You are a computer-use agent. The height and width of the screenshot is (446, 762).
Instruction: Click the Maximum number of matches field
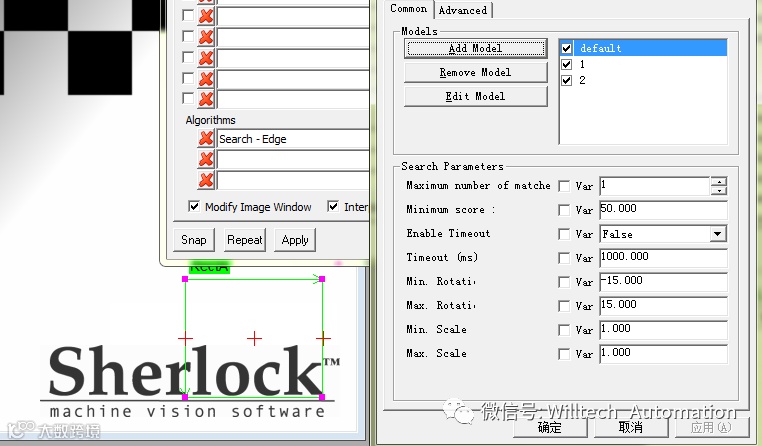[x=655, y=186]
